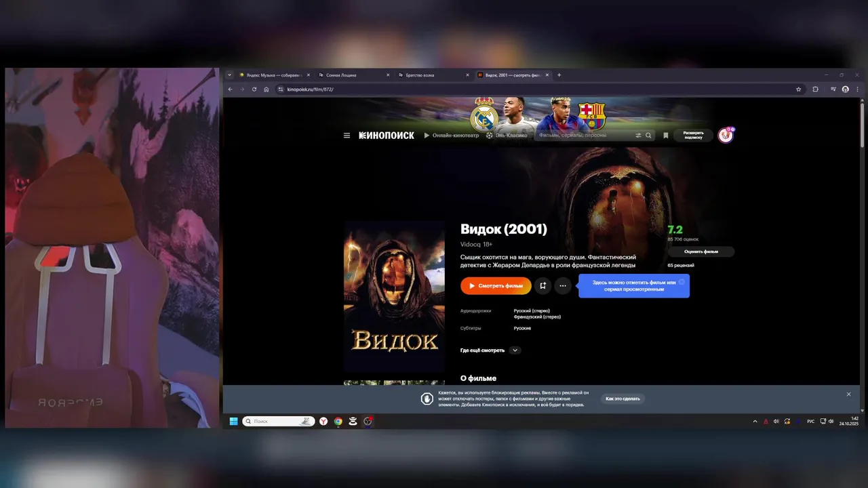Go forward in browser history
868x488 pixels.
pyautogui.click(x=242, y=89)
